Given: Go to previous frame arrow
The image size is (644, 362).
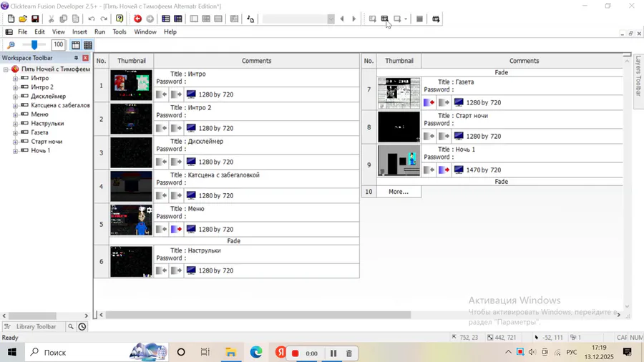Looking at the screenshot, I should click(342, 19).
